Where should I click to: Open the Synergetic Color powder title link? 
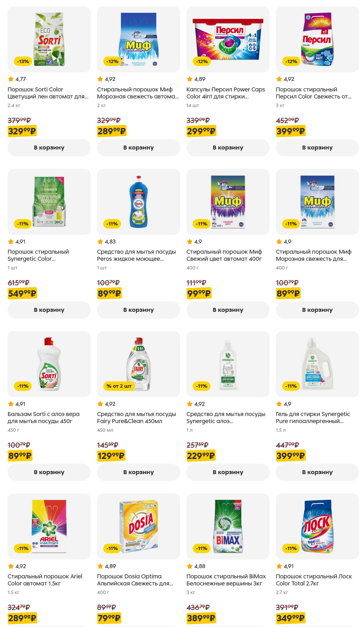[38, 255]
